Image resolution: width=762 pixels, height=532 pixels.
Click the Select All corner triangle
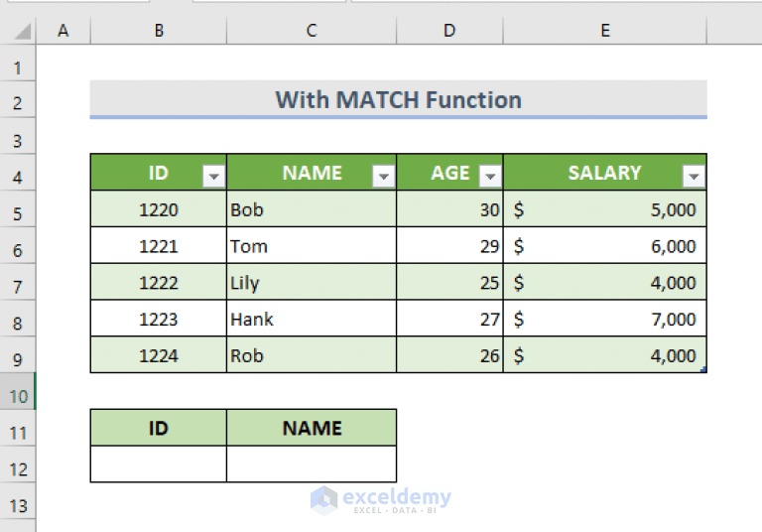(23, 31)
